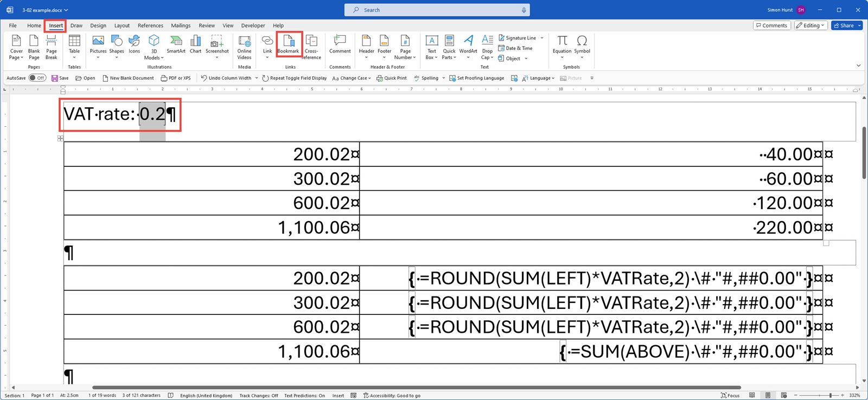This screenshot has height=400, width=868.
Task: Click the Pictures icon
Action: pos(98,44)
